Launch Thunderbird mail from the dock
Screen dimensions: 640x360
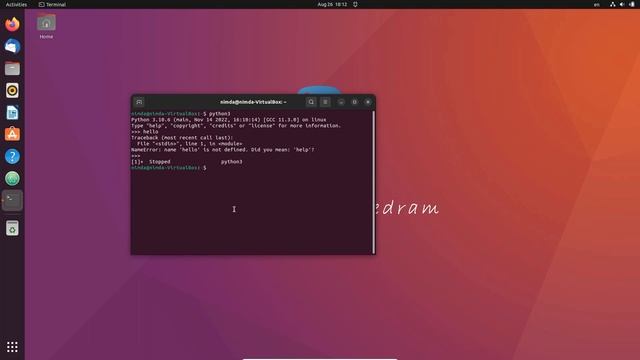coord(12,46)
